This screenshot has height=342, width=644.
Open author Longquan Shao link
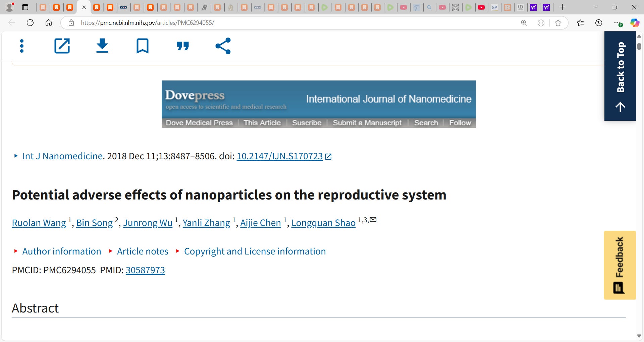[x=323, y=223]
